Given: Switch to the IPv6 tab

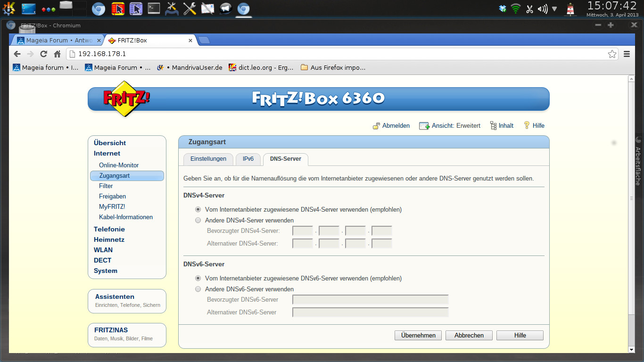Looking at the screenshot, I should 248,159.
